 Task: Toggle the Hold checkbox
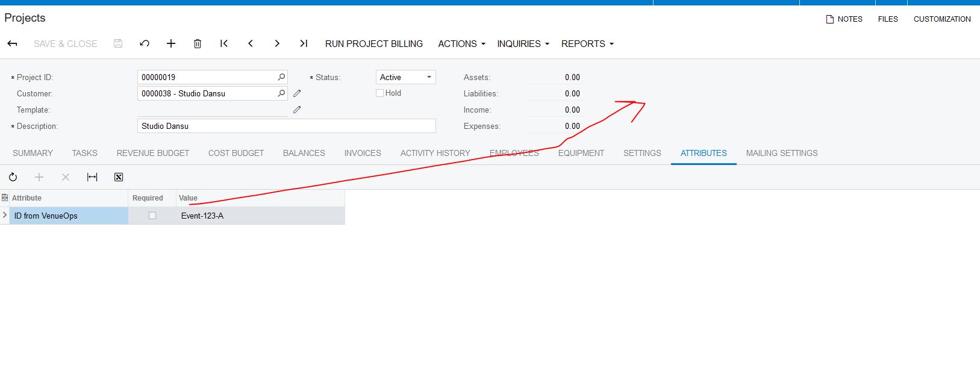coord(380,93)
